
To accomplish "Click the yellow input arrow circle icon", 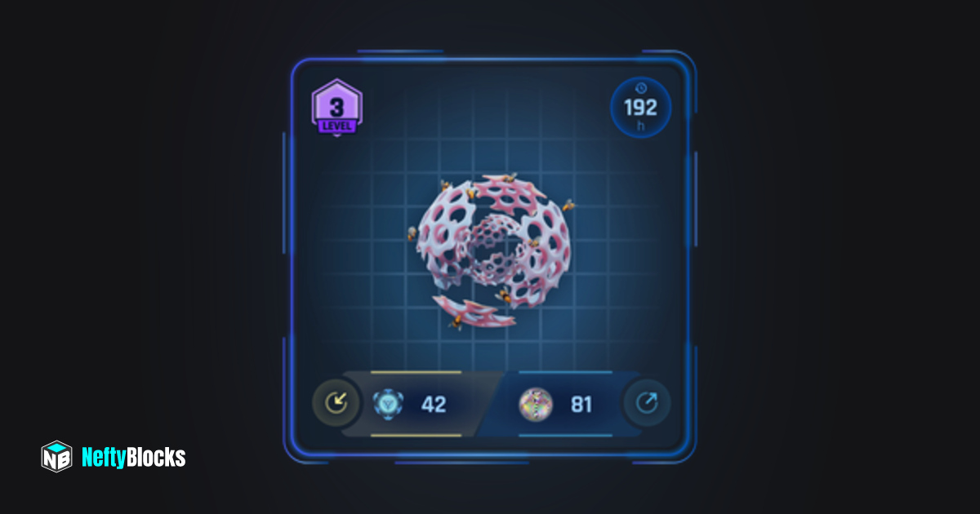I will click(x=336, y=403).
